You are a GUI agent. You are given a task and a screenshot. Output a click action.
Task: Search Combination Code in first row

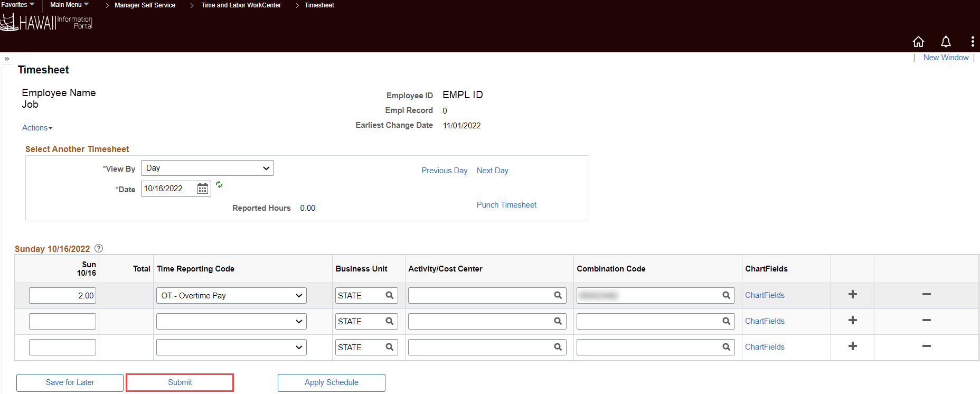click(726, 295)
